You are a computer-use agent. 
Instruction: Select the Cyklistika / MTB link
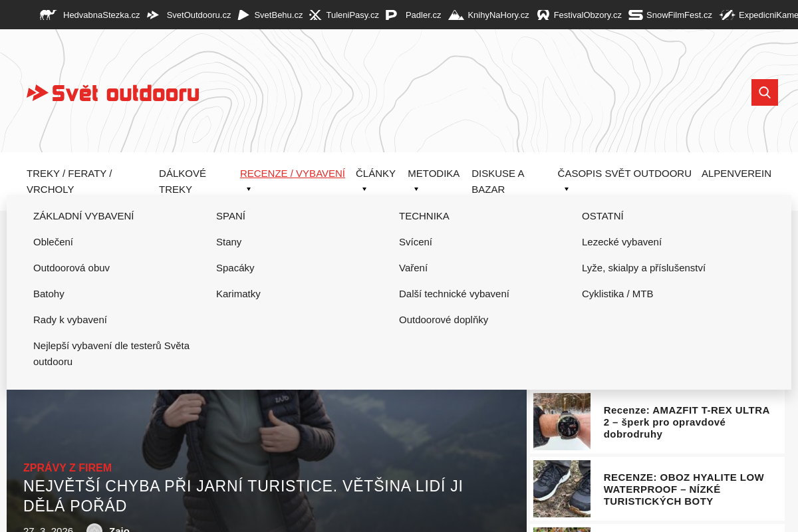click(x=617, y=293)
